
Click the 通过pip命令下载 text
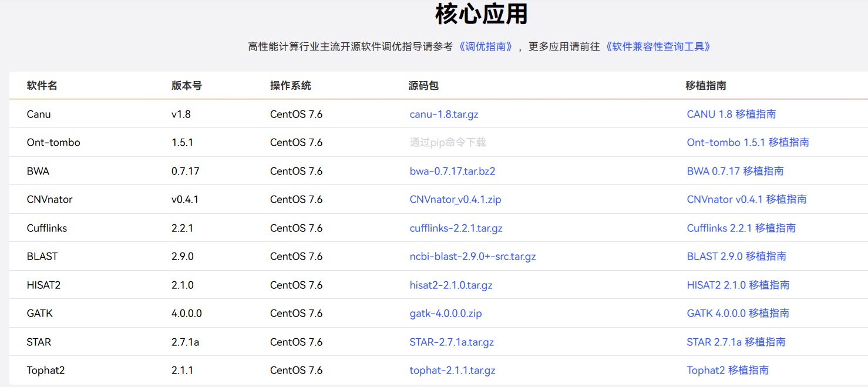[x=448, y=142]
